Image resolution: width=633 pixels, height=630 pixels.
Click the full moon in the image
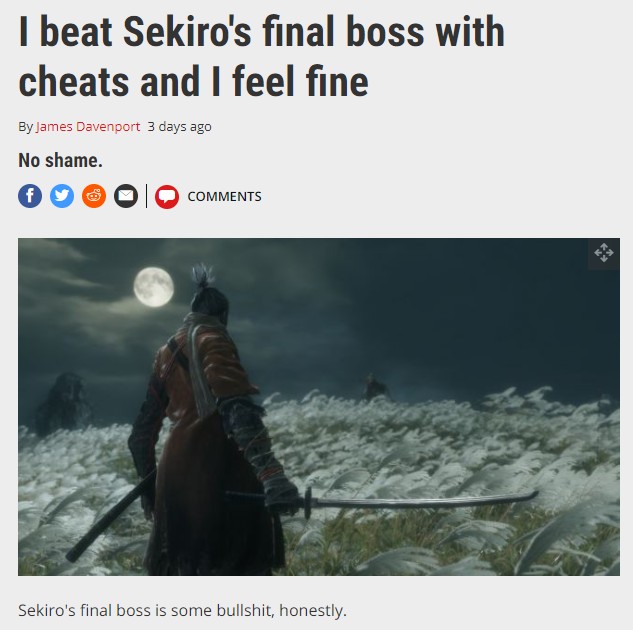154,287
